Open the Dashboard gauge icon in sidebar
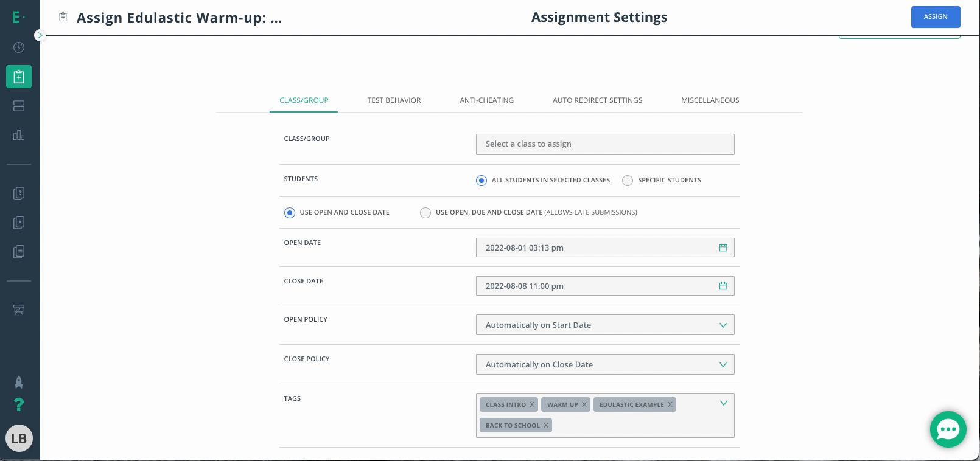The height and width of the screenshot is (461, 980). [x=19, y=47]
